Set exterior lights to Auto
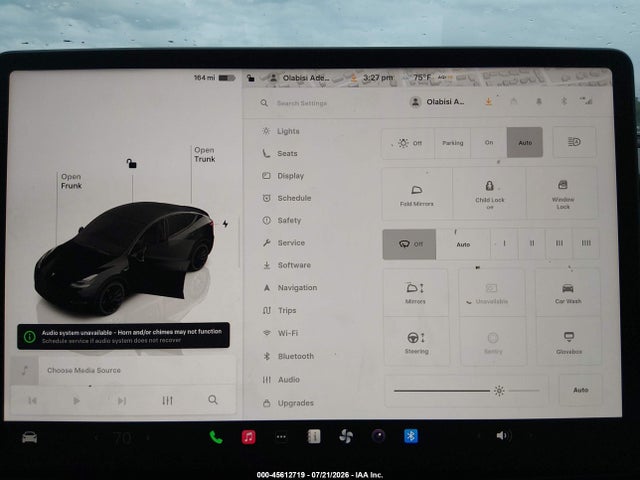 point(525,142)
